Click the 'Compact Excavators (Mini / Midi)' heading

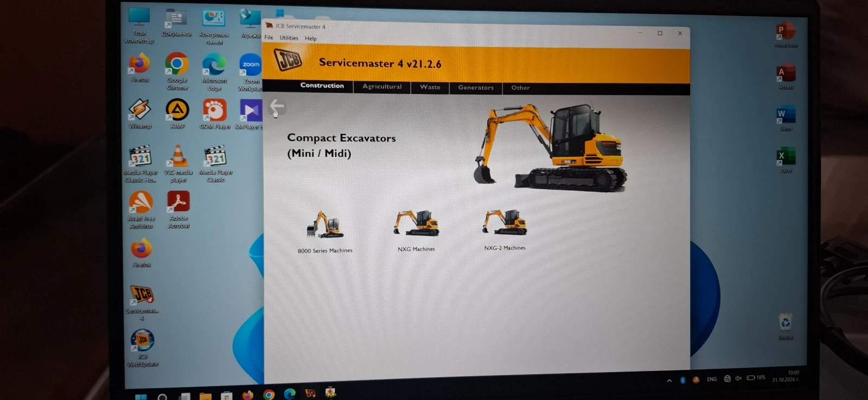pos(341,145)
